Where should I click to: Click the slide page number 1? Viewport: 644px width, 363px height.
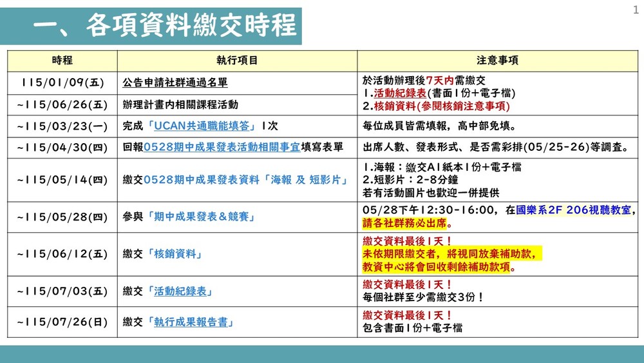pos(635,8)
